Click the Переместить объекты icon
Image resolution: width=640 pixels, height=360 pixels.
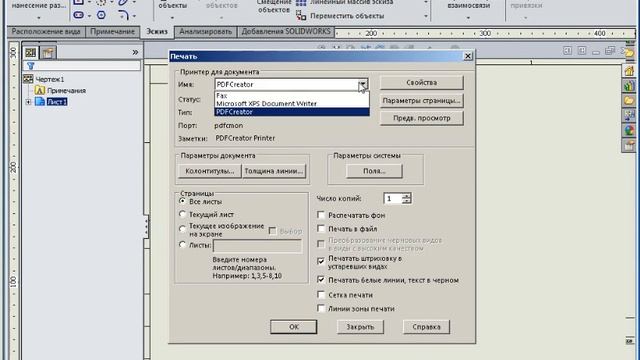pos(301,16)
